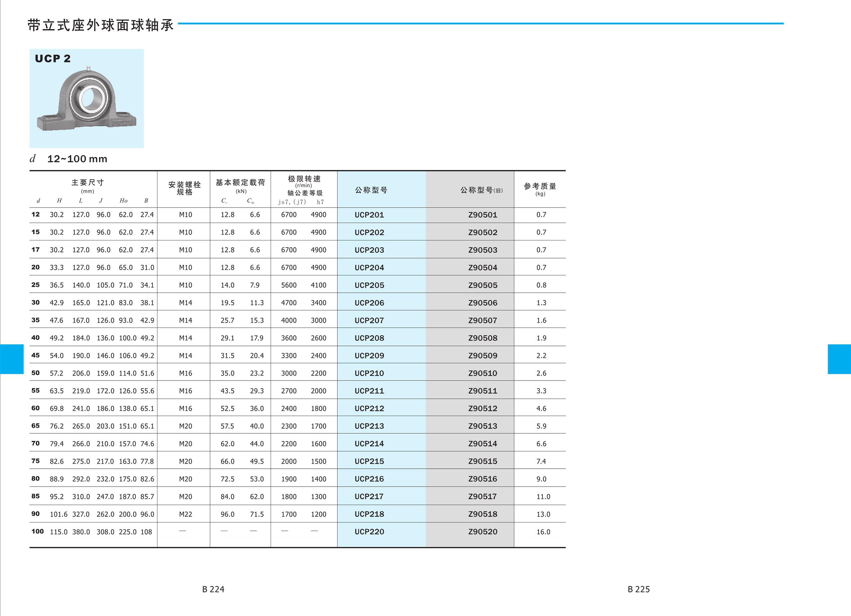Select the UCP220 row designation

369,532
